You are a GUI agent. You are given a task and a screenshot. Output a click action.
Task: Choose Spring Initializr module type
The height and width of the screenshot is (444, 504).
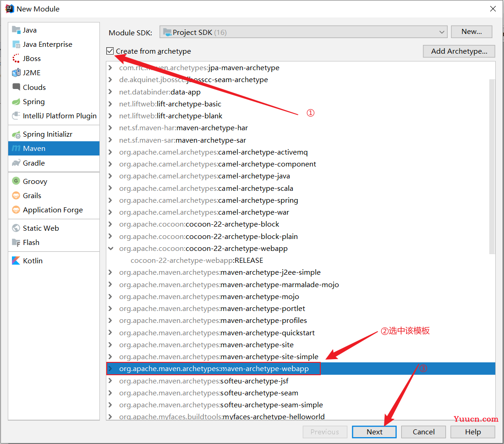click(x=54, y=134)
